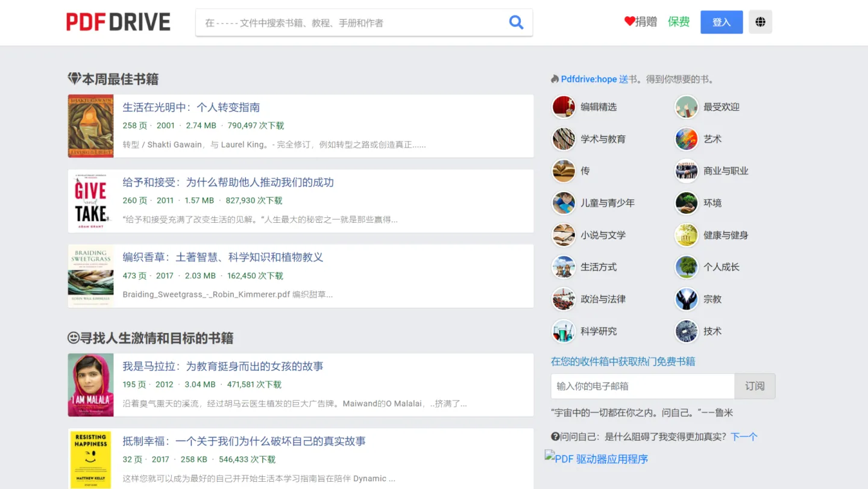Click the 商业与职业 category label
Screen dimensions: 868x489
click(x=726, y=171)
